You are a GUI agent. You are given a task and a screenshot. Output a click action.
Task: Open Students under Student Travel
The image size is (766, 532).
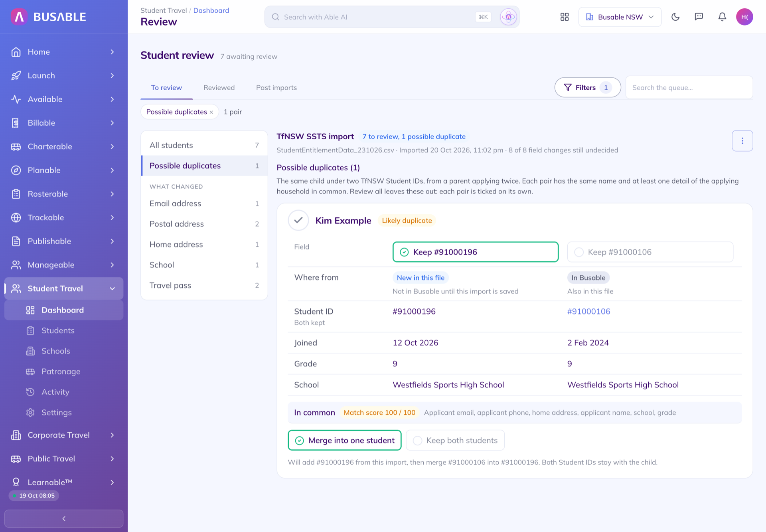point(64,330)
